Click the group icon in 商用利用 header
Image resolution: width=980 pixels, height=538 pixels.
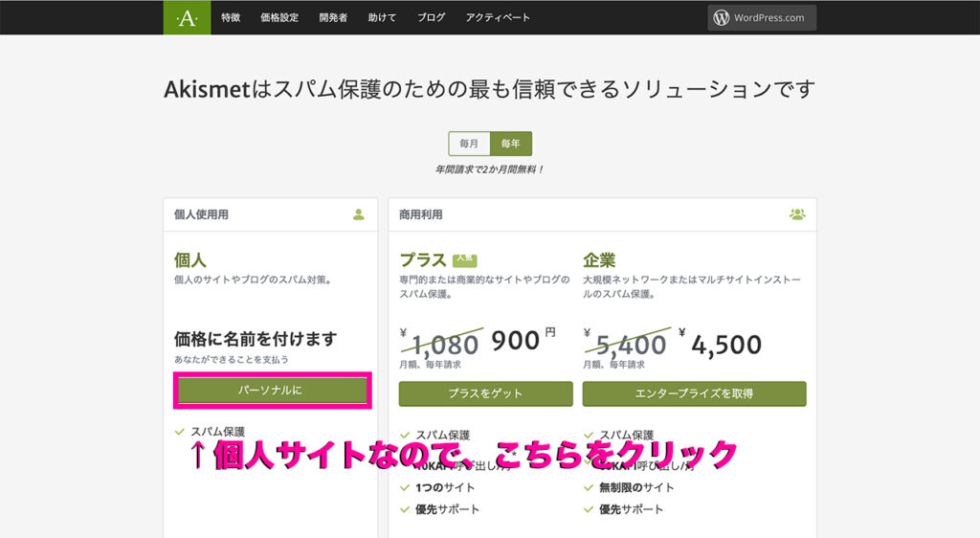tap(797, 214)
